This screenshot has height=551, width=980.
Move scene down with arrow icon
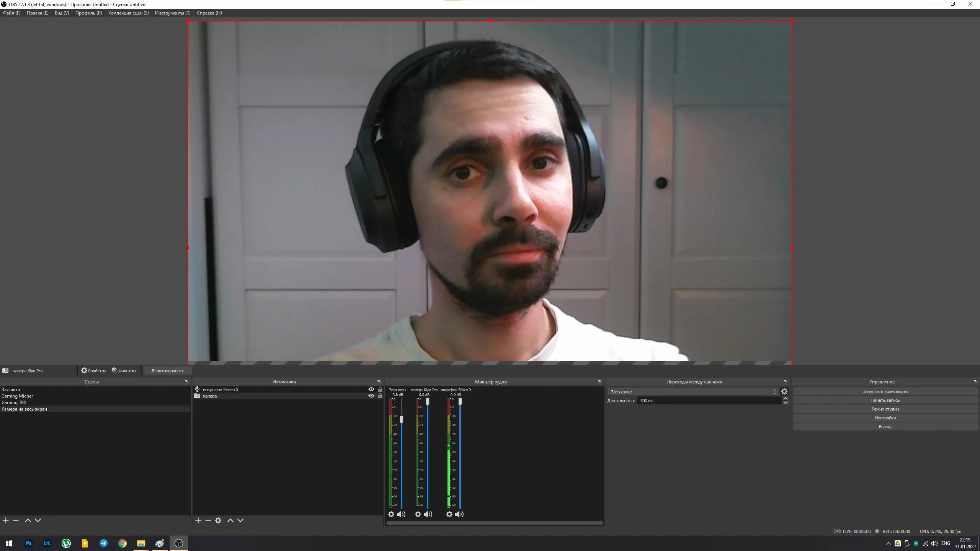coord(38,520)
